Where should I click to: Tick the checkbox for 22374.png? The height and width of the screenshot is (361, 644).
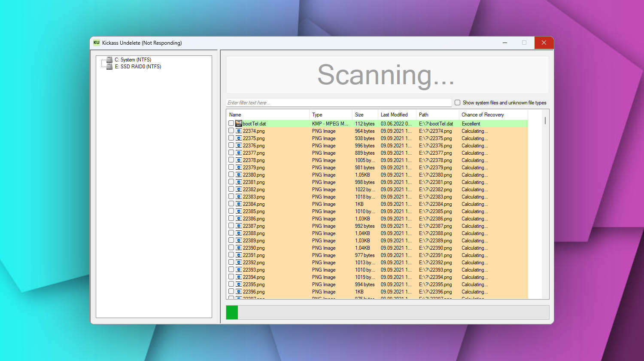[x=231, y=131]
